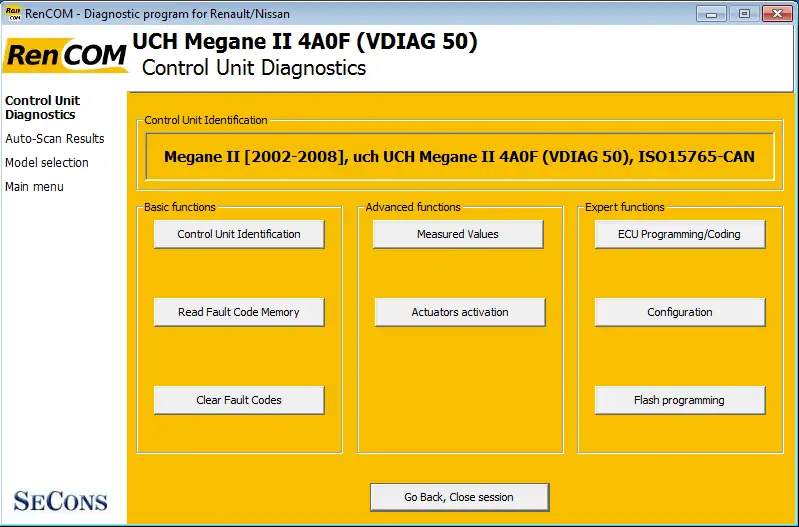
Task: Click the Advanced functions group label
Action: point(413,207)
